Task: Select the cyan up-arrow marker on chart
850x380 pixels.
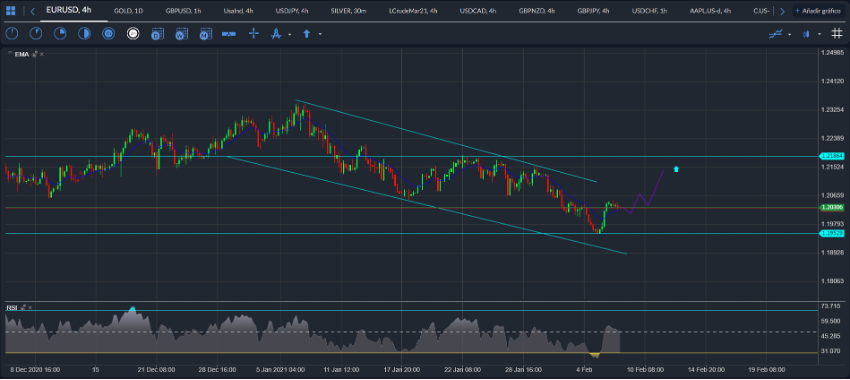Action: pyautogui.click(x=675, y=169)
